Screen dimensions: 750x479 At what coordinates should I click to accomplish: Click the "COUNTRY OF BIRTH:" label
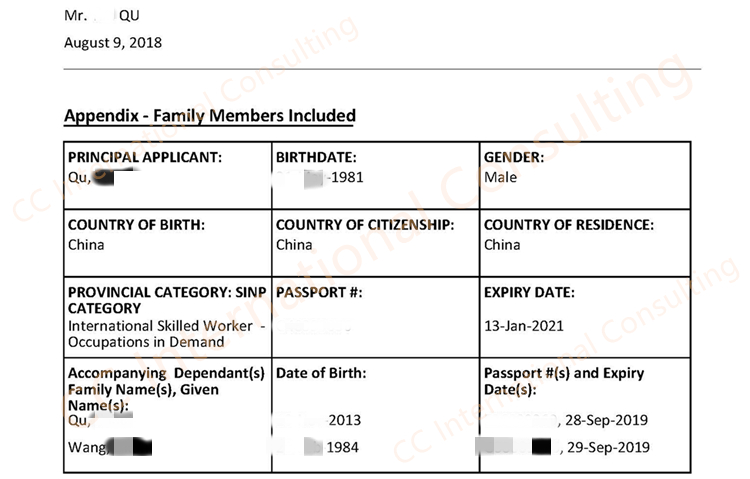click(136, 226)
